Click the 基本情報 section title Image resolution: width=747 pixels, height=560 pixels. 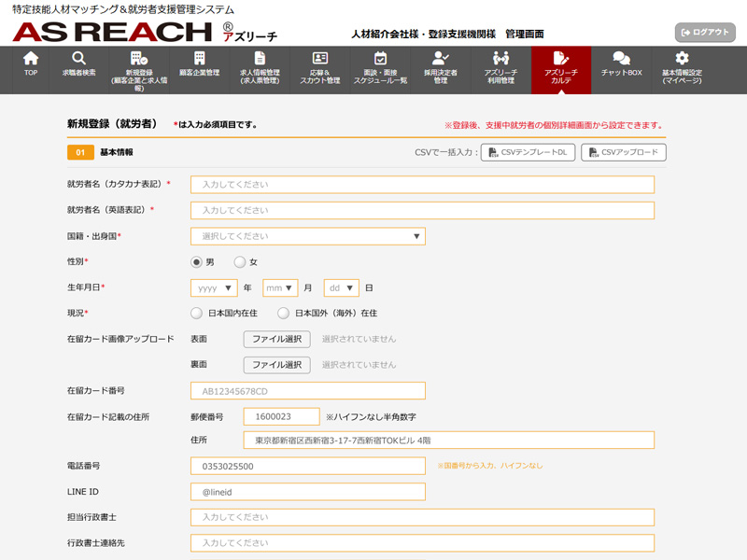116,152
